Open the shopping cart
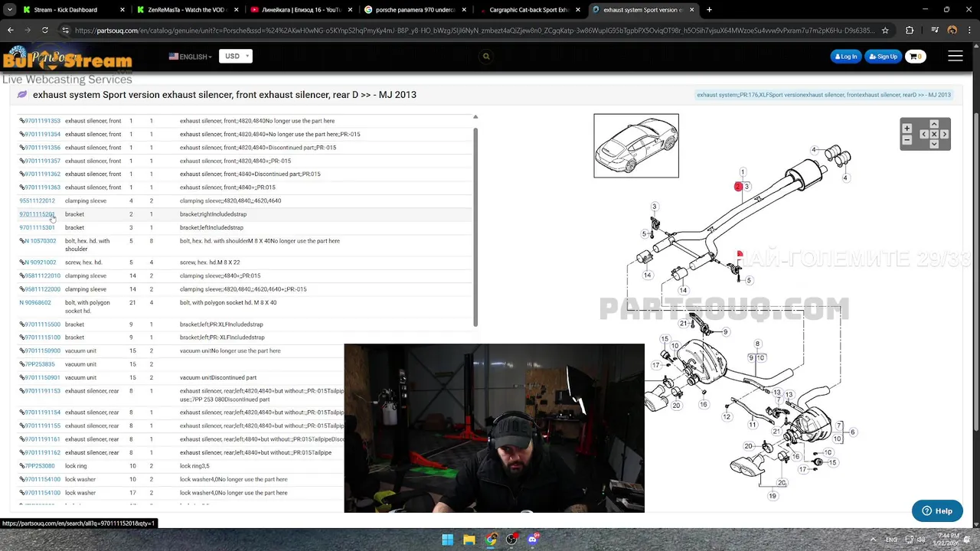The image size is (980, 551). (x=916, y=56)
